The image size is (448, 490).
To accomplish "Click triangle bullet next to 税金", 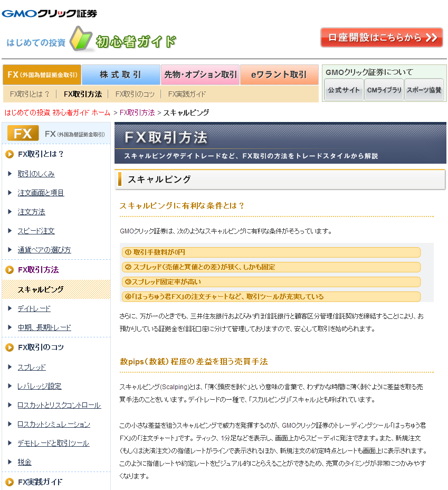I will (9, 462).
